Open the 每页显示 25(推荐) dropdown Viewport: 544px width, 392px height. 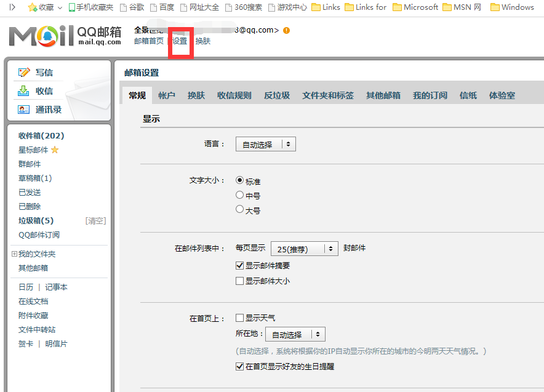[x=305, y=249]
